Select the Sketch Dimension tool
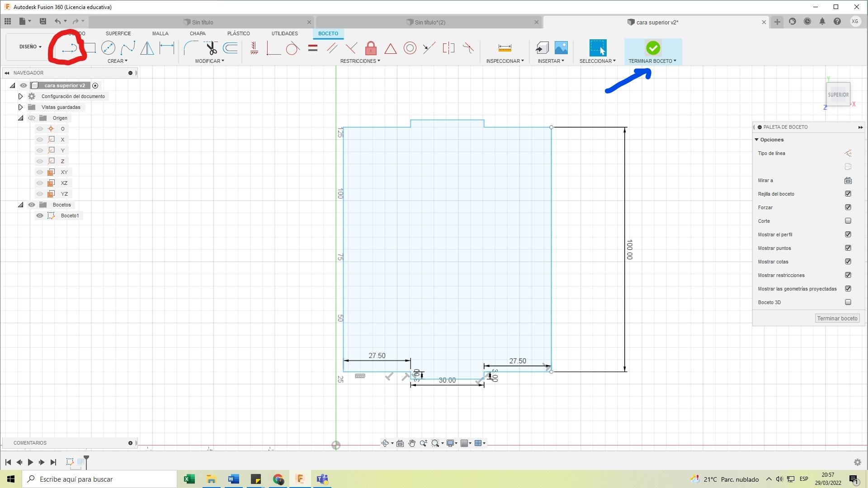 click(x=167, y=48)
